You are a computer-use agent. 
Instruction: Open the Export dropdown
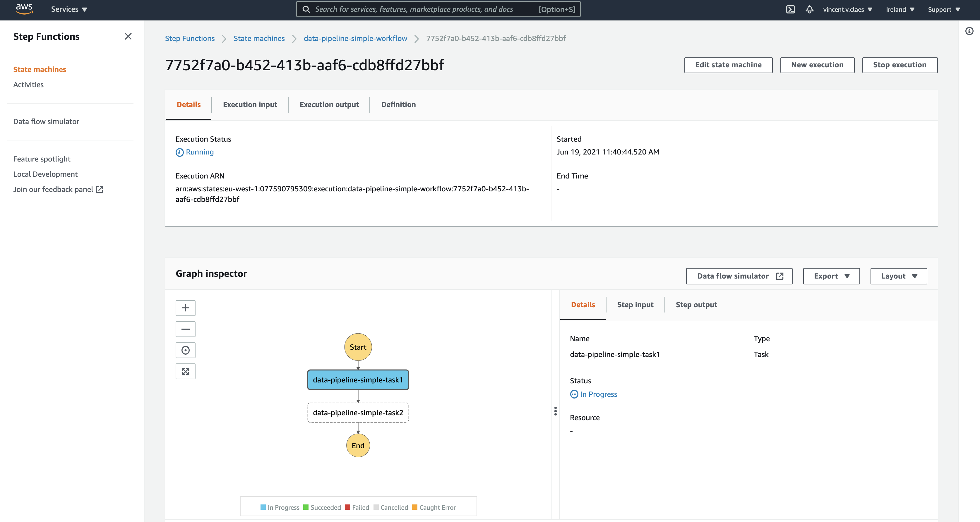[831, 276]
